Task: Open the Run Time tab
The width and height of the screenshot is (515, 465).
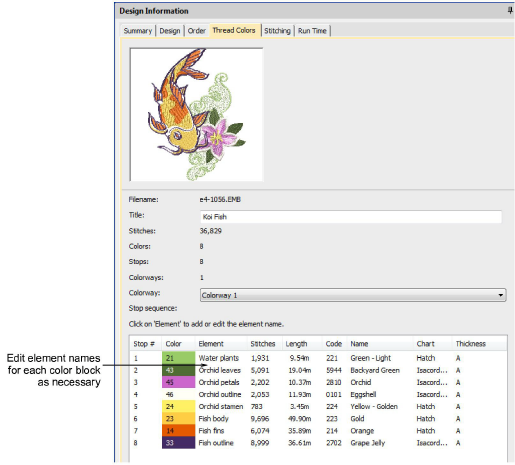Action: (312, 31)
